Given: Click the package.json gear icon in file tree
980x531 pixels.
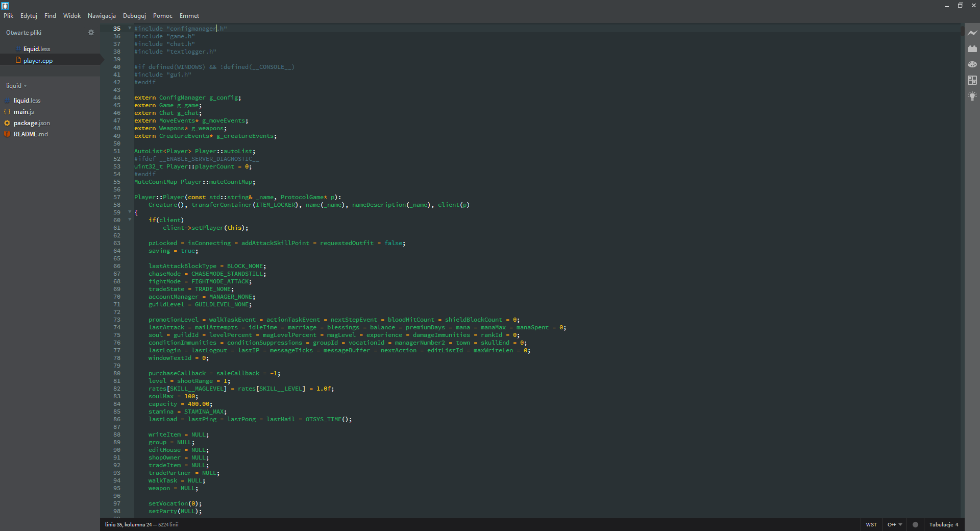Looking at the screenshot, I should coord(7,123).
